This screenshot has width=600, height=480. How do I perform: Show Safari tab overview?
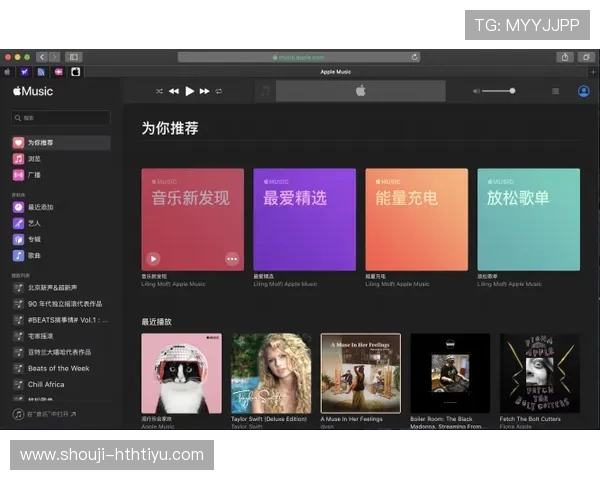click(x=586, y=57)
